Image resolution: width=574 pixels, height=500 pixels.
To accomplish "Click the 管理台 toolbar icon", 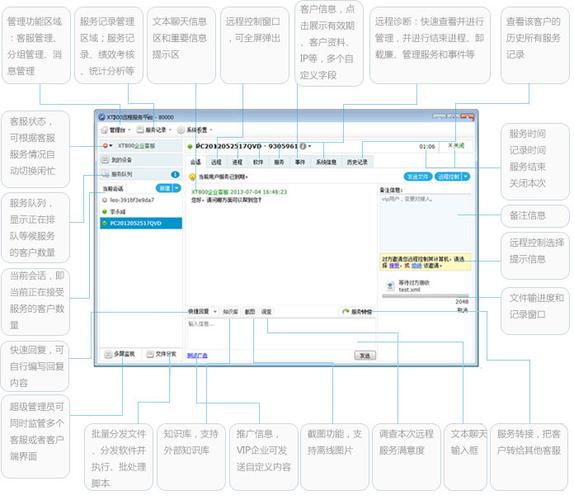I will point(105,130).
